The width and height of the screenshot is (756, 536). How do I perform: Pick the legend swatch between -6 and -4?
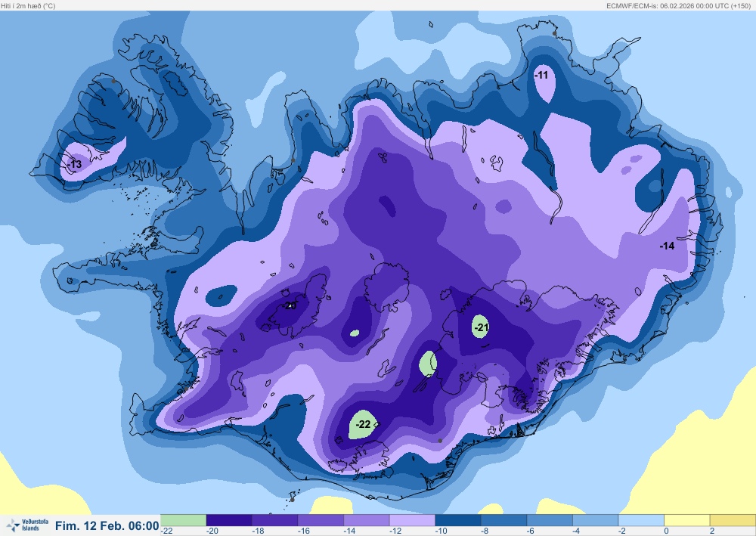click(550, 521)
